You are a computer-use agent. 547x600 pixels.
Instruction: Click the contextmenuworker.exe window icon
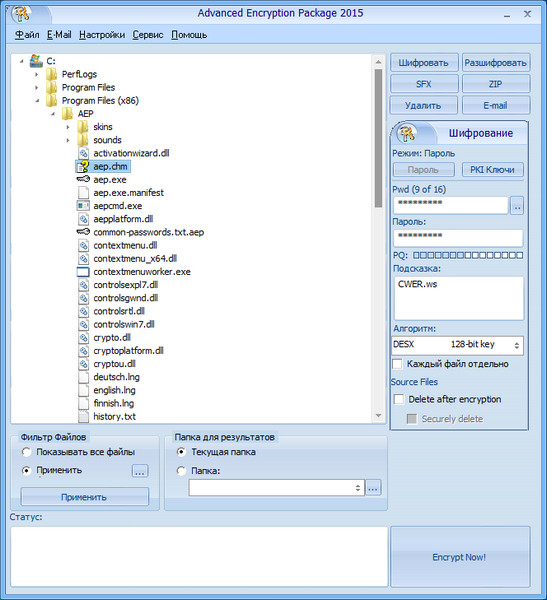(x=83, y=272)
